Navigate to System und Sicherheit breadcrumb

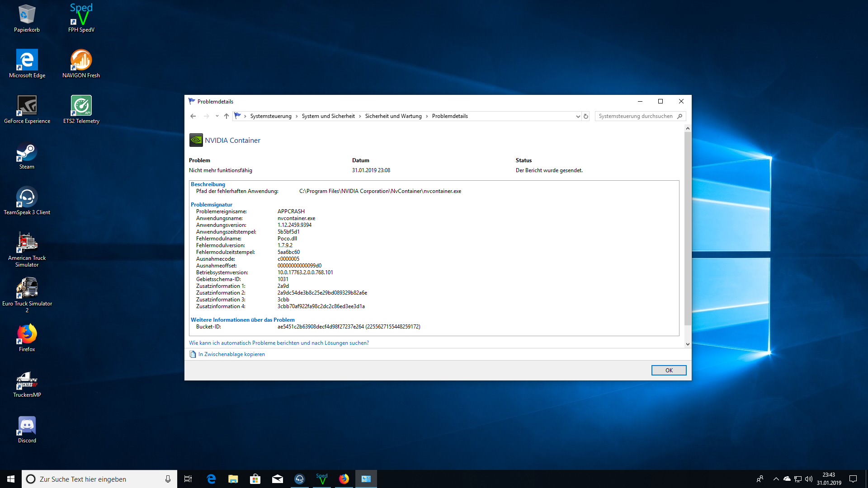[328, 116]
